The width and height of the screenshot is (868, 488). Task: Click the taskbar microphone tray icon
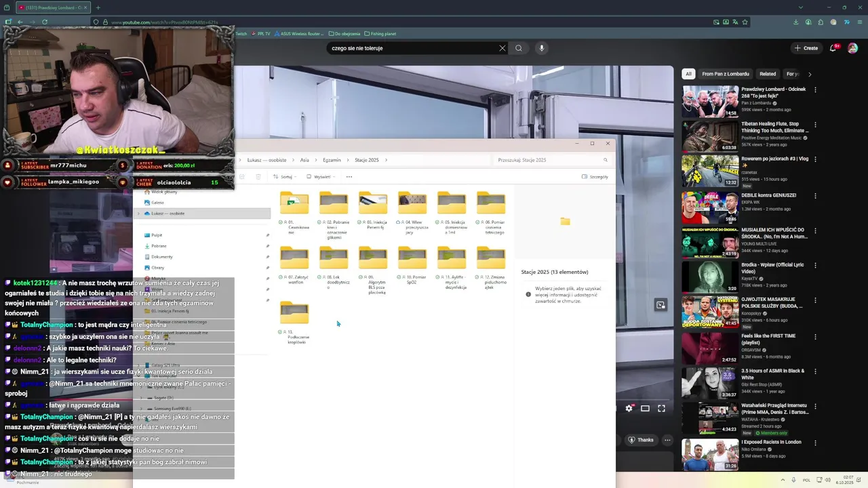794,480
